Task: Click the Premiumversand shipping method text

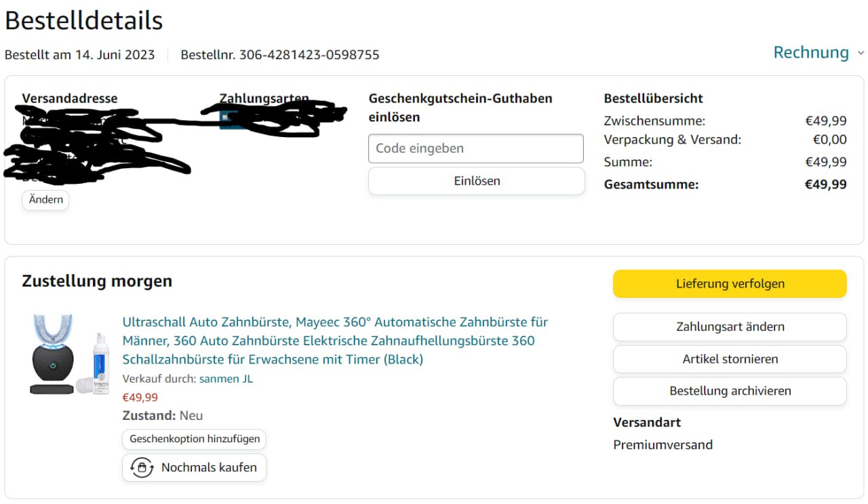Action: tap(663, 445)
